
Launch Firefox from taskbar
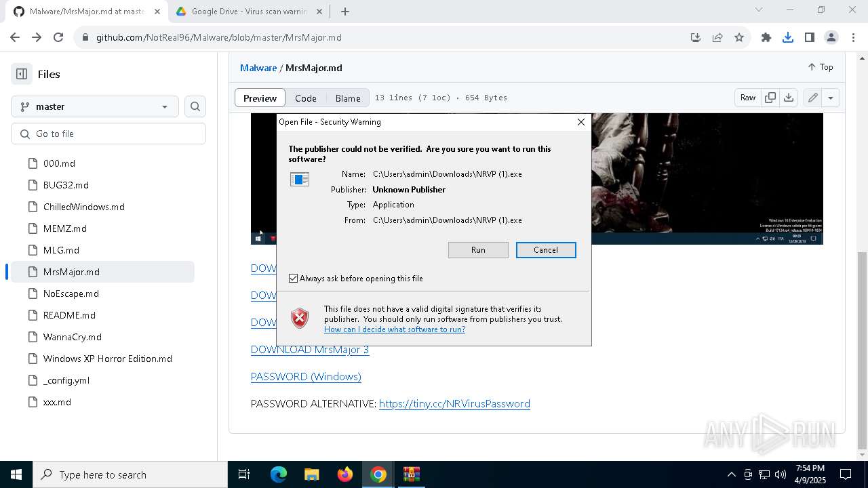pyautogui.click(x=345, y=474)
